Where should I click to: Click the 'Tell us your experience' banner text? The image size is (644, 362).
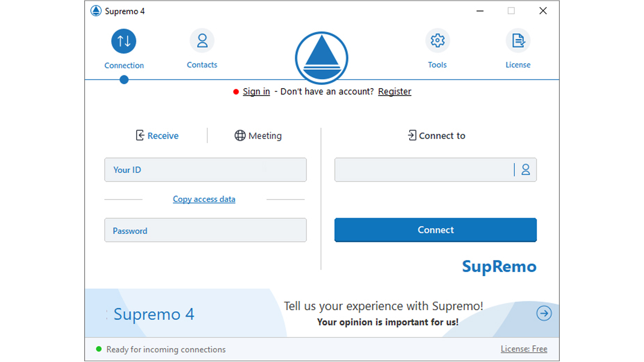click(383, 306)
